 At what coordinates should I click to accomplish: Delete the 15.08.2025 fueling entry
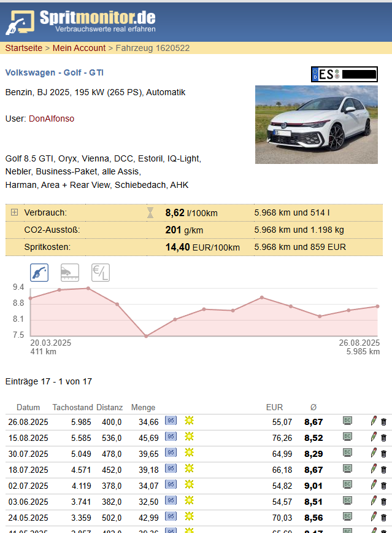point(383,438)
